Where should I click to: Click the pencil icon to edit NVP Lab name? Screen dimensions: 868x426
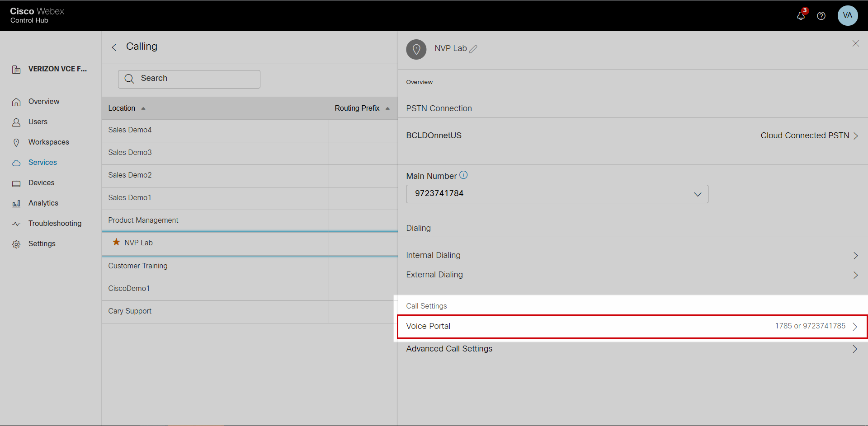(473, 49)
